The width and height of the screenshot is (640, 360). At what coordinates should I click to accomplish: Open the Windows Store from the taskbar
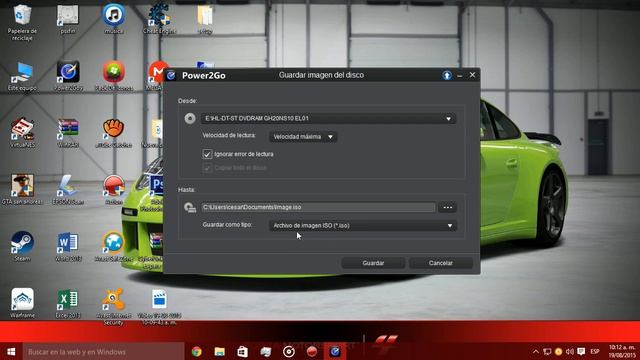click(242, 351)
